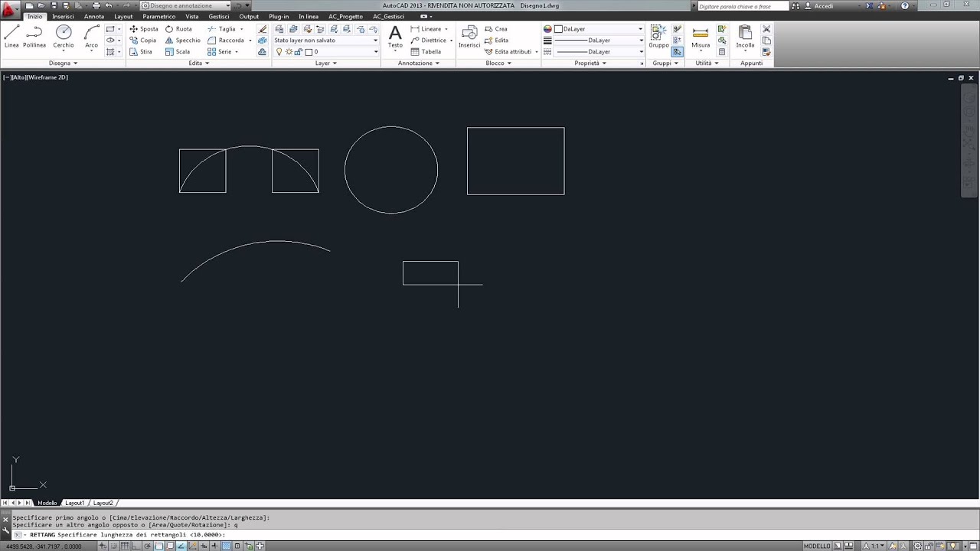This screenshot has width=980, height=551.
Task: Click the [-] viewport controls label
Action: click(x=6, y=77)
